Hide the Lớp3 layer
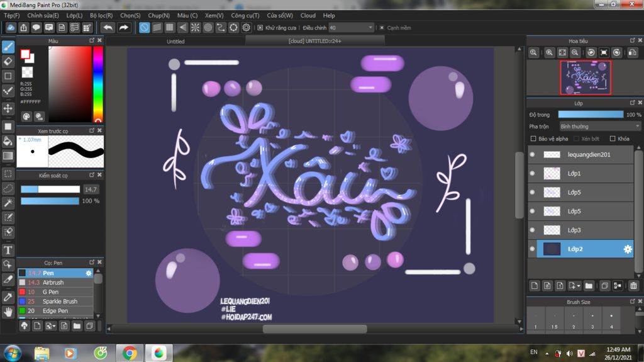The height and width of the screenshot is (362, 644). pyautogui.click(x=532, y=230)
